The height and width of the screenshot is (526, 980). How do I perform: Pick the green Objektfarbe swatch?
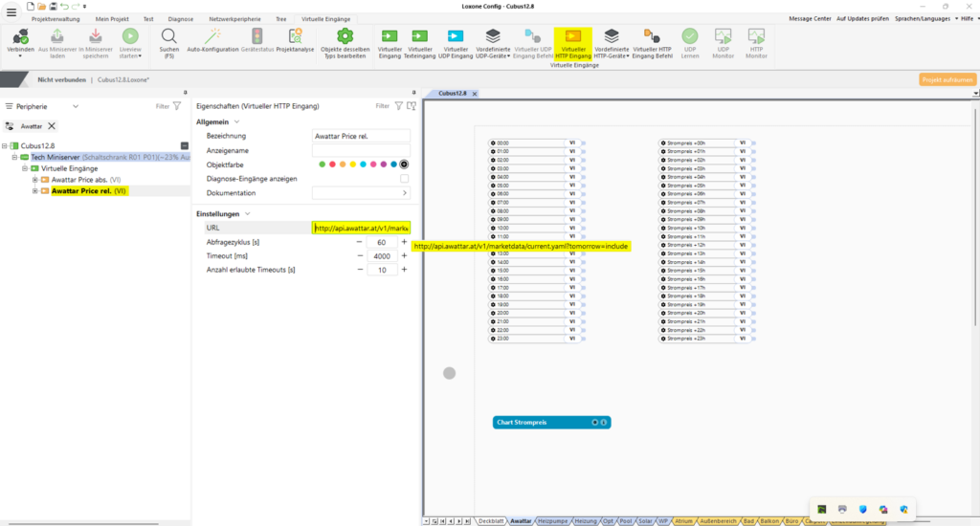(323, 164)
